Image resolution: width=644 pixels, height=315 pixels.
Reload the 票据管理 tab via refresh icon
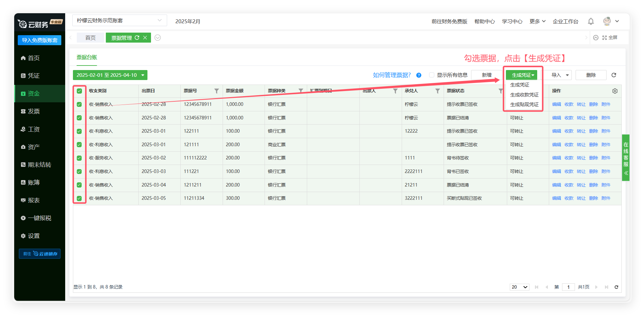[x=137, y=38]
